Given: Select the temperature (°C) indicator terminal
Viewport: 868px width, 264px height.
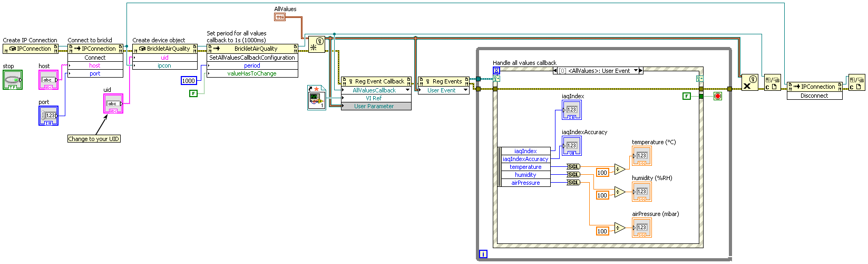Looking at the screenshot, I should [x=642, y=156].
